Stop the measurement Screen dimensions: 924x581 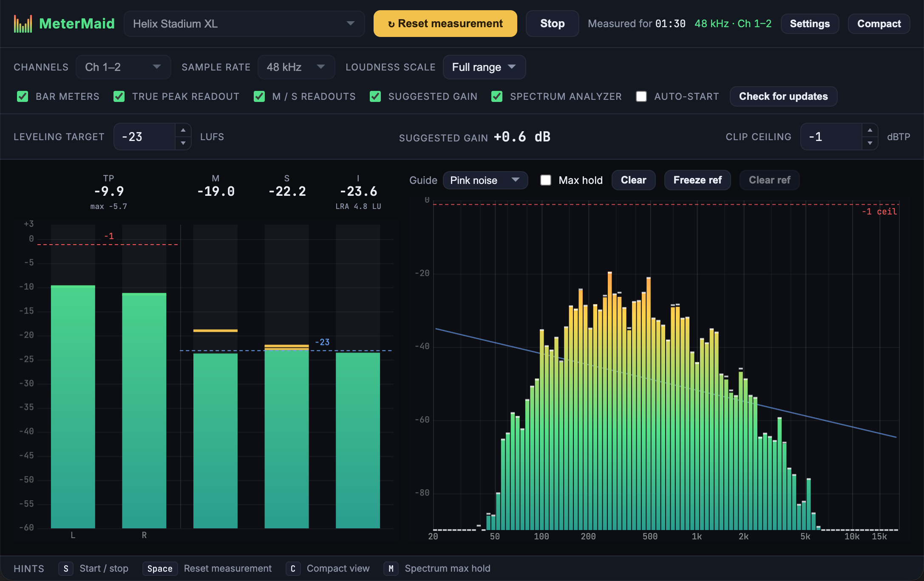coord(552,24)
